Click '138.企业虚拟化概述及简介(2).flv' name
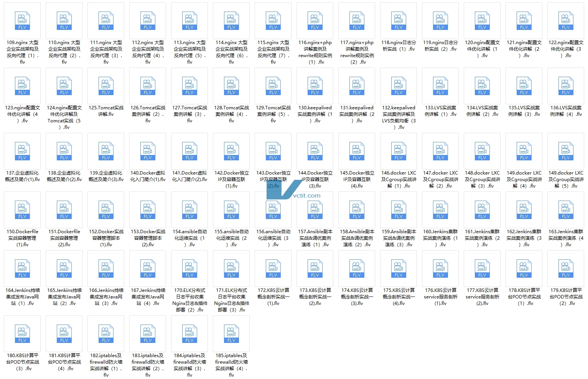This screenshot has width=588, height=379. coord(64,176)
